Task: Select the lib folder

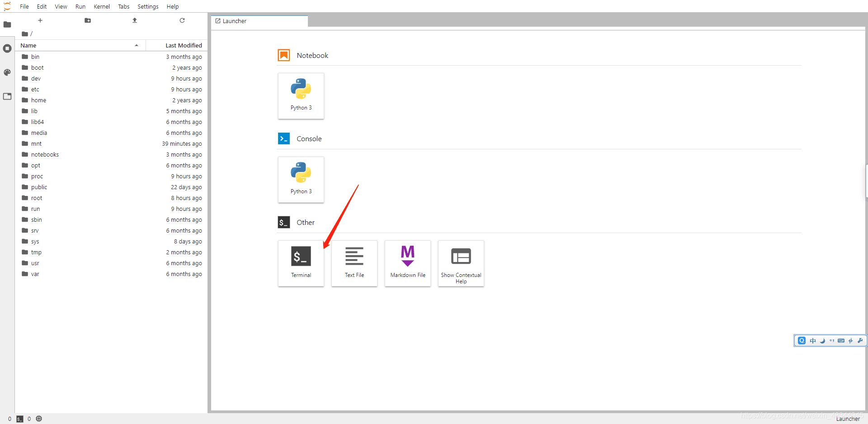Action: click(111, 111)
